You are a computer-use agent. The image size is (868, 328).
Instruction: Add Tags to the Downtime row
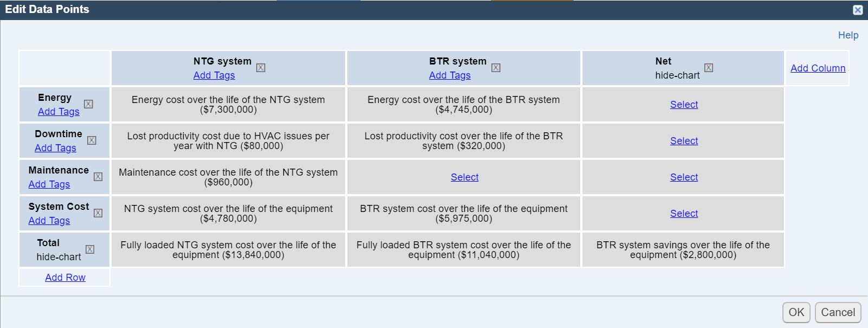(55, 148)
